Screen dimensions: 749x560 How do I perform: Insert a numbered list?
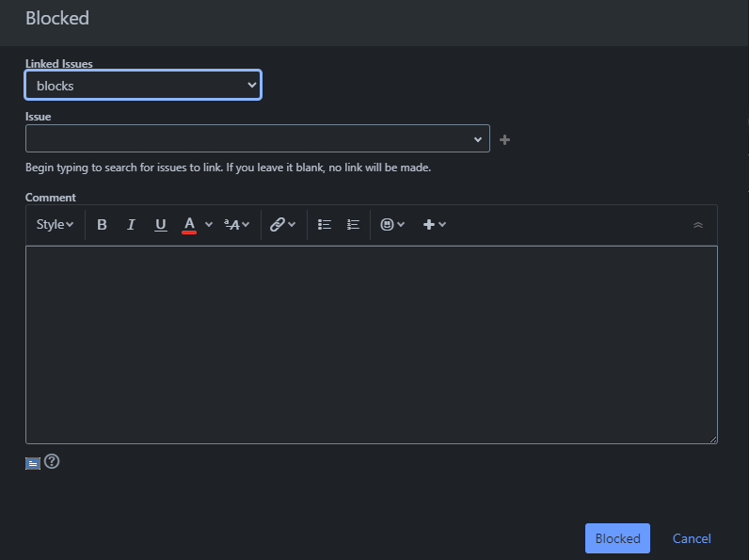click(353, 225)
